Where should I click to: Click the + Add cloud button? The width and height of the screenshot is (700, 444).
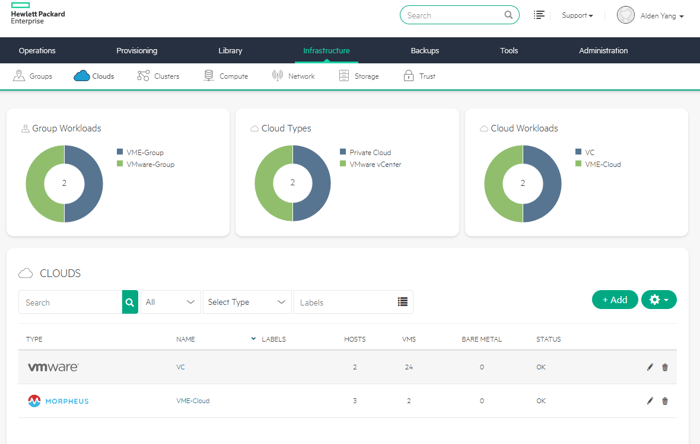click(x=615, y=300)
